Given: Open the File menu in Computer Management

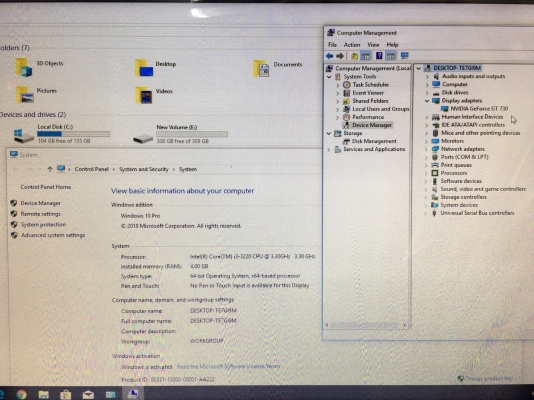Looking at the screenshot, I should coord(332,45).
